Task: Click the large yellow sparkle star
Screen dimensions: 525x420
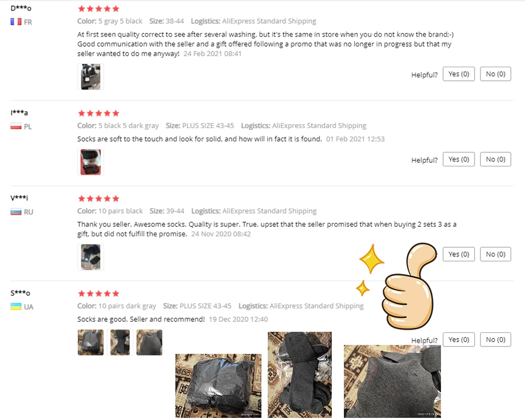Action: (x=372, y=259)
